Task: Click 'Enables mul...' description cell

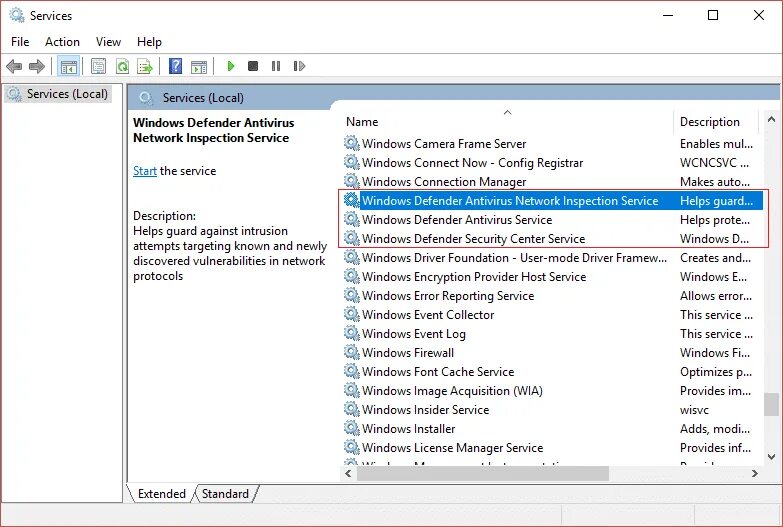Action: (x=716, y=144)
